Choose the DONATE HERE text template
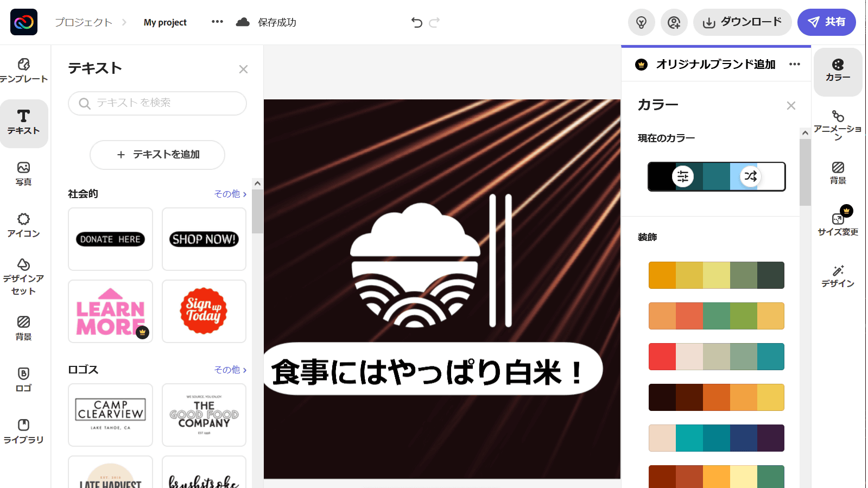868x488 pixels. click(x=110, y=239)
